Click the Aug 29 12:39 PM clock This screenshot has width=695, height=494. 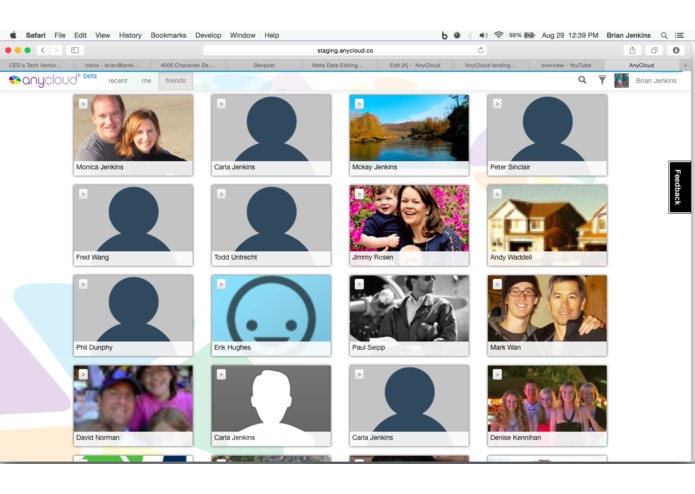pyautogui.click(x=570, y=35)
